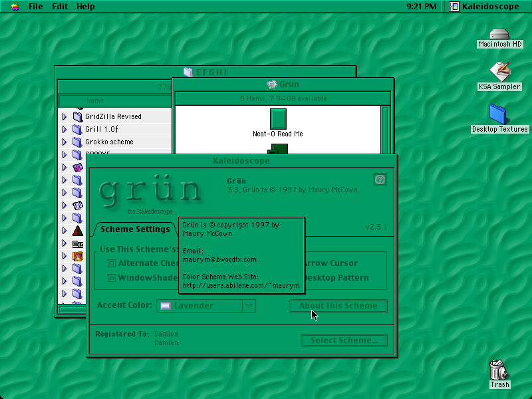Toggle the Alternate Check checkbox
Screen dimensions: 532x399
[x=112, y=263]
